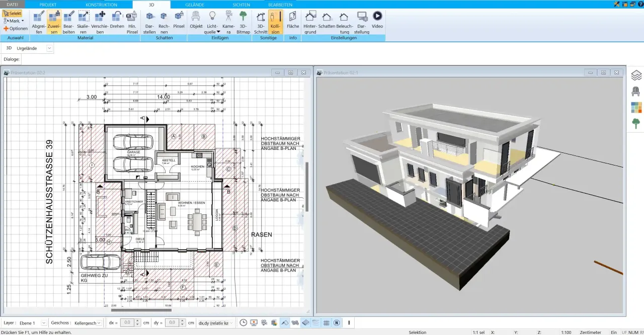Image resolution: width=644 pixels, height=335 pixels.
Task: Toggle the striped layer display icon
Action: click(316, 323)
